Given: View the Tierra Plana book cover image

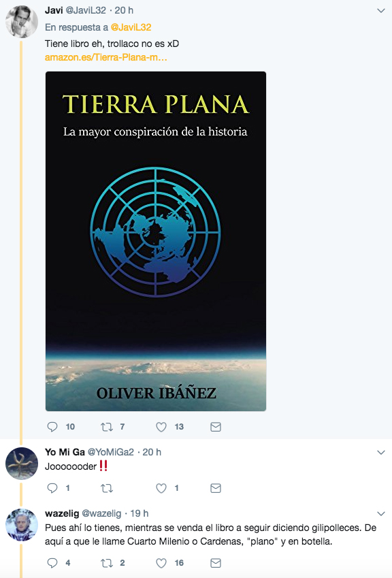Looking at the screenshot, I should pos(156,241).
